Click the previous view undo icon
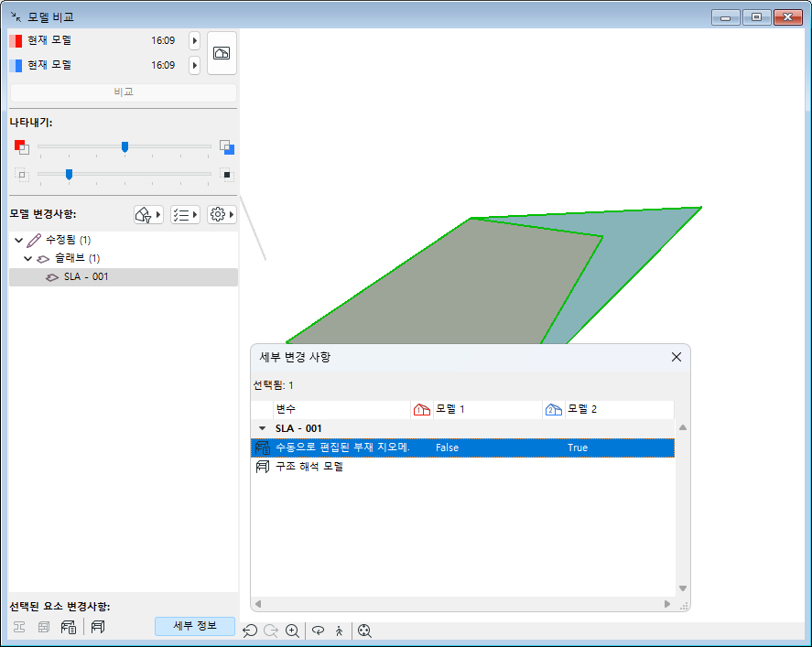812x647 pixels. coord(250,631)
